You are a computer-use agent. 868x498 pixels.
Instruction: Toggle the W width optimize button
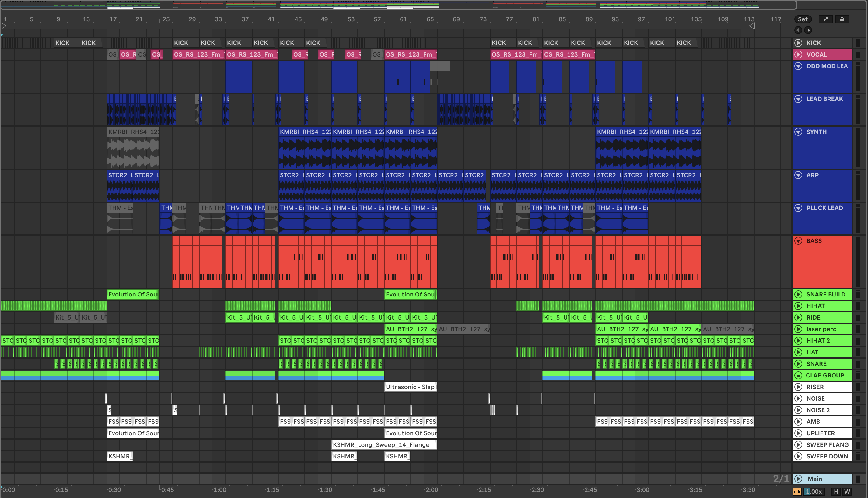pyautogui.click(x=847, y=492)
